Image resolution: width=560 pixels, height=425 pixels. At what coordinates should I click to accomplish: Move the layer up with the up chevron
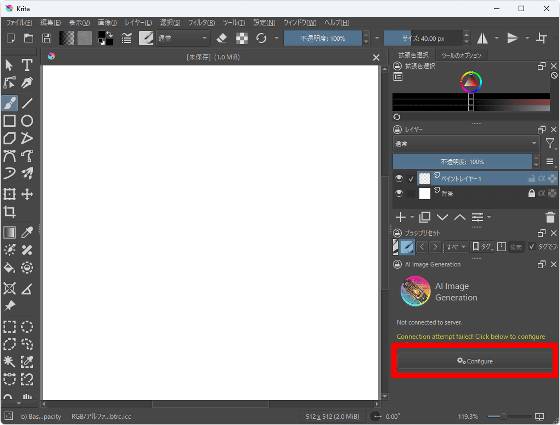[x=460, y=217]
